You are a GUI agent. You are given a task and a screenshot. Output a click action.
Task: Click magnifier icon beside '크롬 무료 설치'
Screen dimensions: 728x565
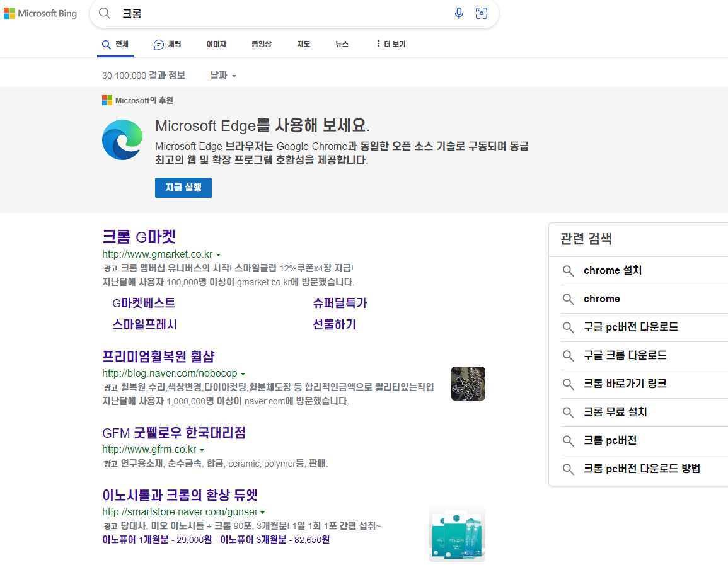tap(569, 412)
